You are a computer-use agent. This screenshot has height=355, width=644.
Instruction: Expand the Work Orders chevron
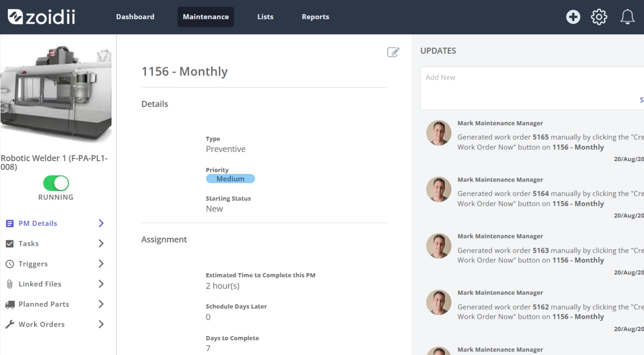[101, 324]
